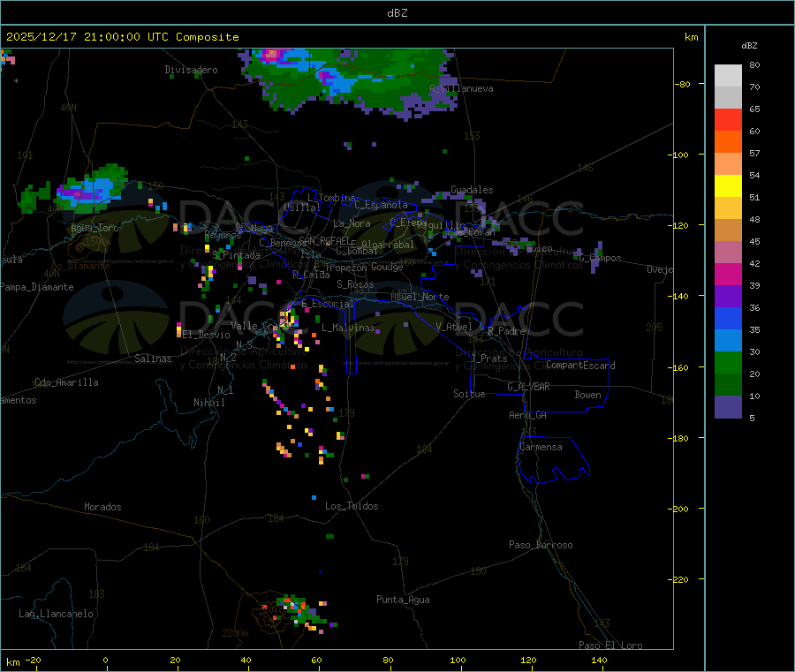Click the SAN_RAFAEL city label
This screenshot has height=672, width=795.
click(x=324, y=240)
